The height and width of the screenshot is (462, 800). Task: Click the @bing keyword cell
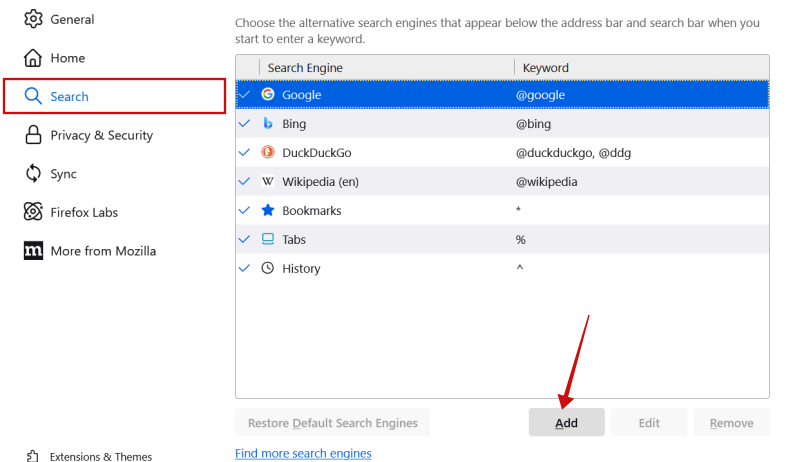(x=533, y=124)
